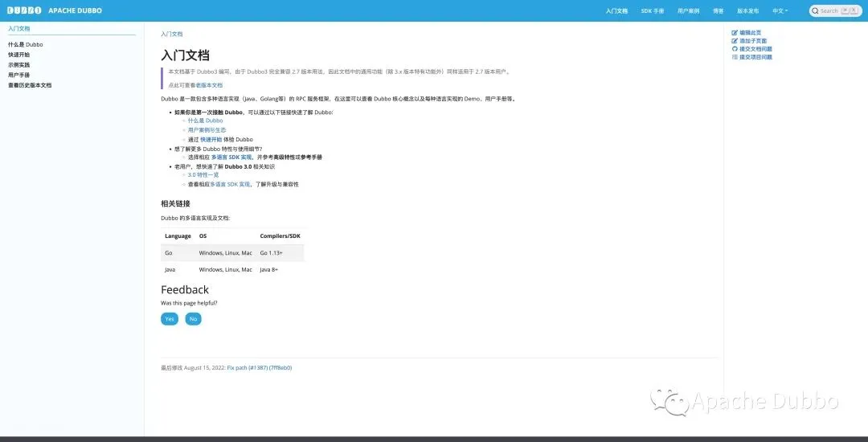Open the 什么是 Dubbo link in the bullet list
This screenshot has width=868, height=442.
point(206,120)
